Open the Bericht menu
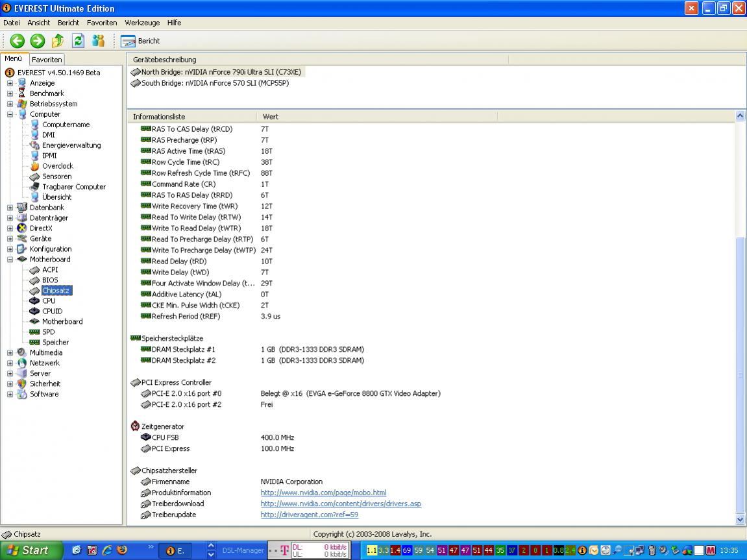747x560 pixels. [69, 22]
